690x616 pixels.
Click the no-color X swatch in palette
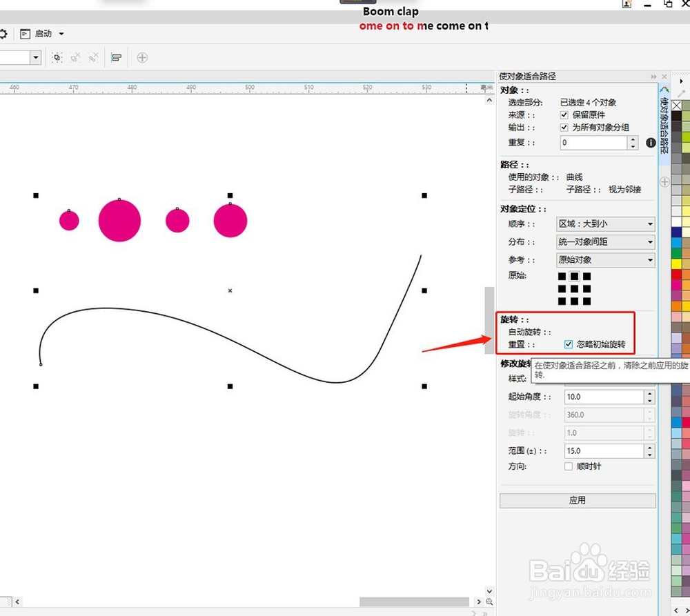pos(676,105)
